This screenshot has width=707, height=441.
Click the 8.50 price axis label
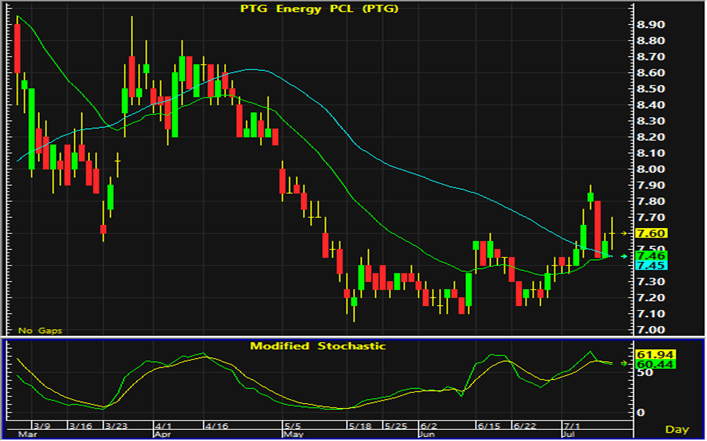click(x=651, y=89)
